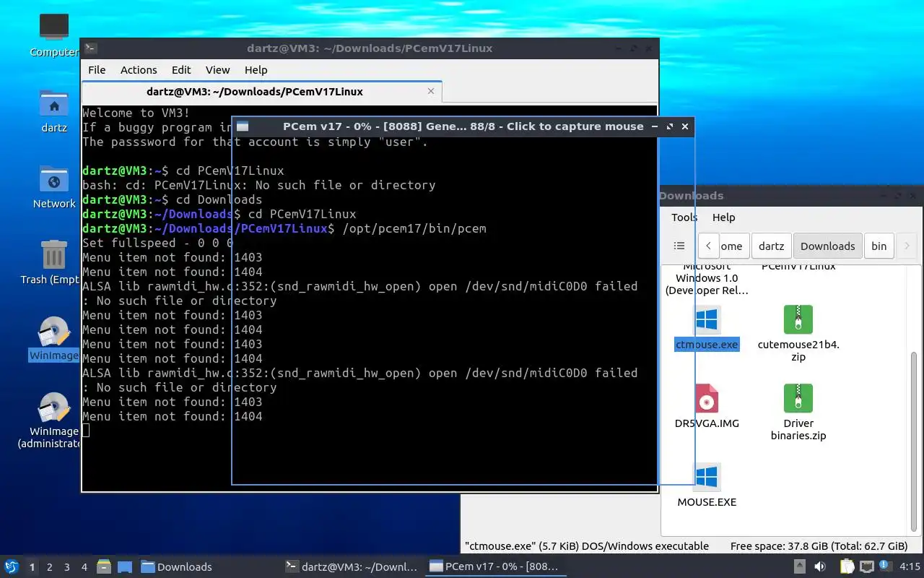Select the Driver binaries.zip archive icon

point(798,398)
